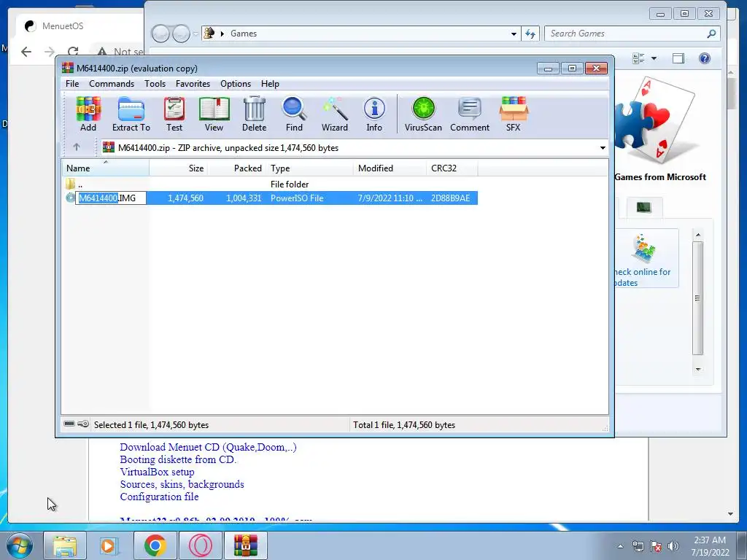This screenshot has width=747, height=560.
Task: Click the Delete trash can icon
Action: pyautogui.click(x=254, y=114)
